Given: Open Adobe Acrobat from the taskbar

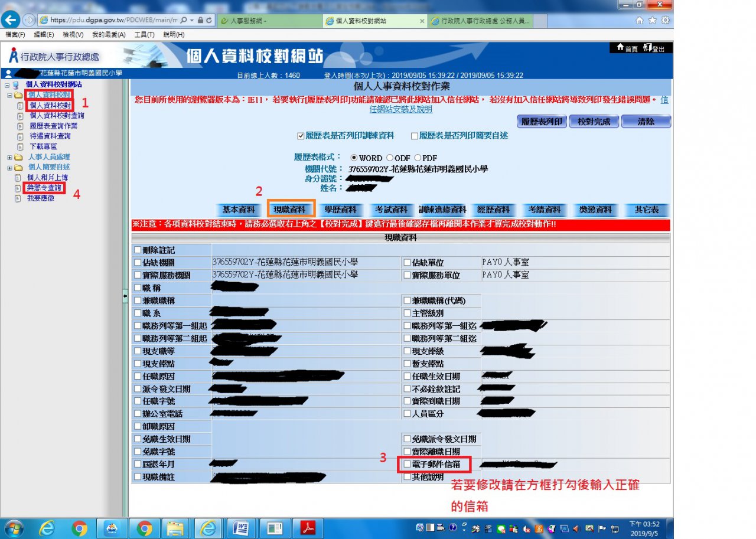Looking at the screenshot, I should (x=309, y=528).
